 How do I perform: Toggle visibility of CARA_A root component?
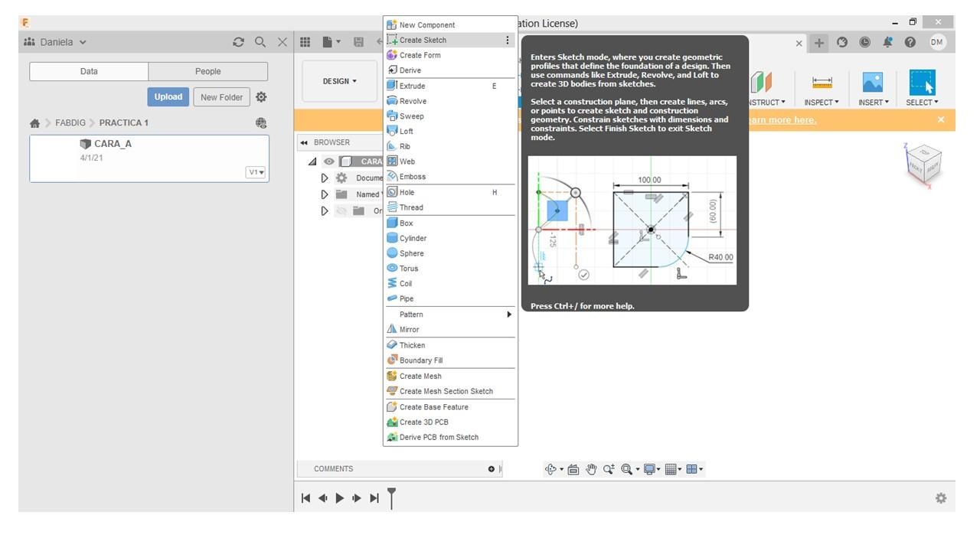[x=329, y=161]
